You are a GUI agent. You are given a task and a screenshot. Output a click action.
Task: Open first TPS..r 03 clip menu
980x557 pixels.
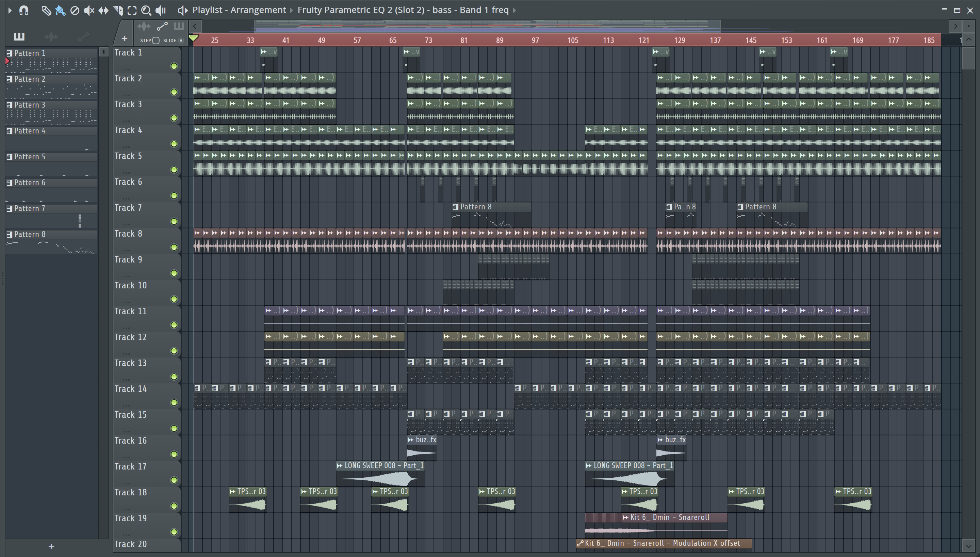pos(232,492)
